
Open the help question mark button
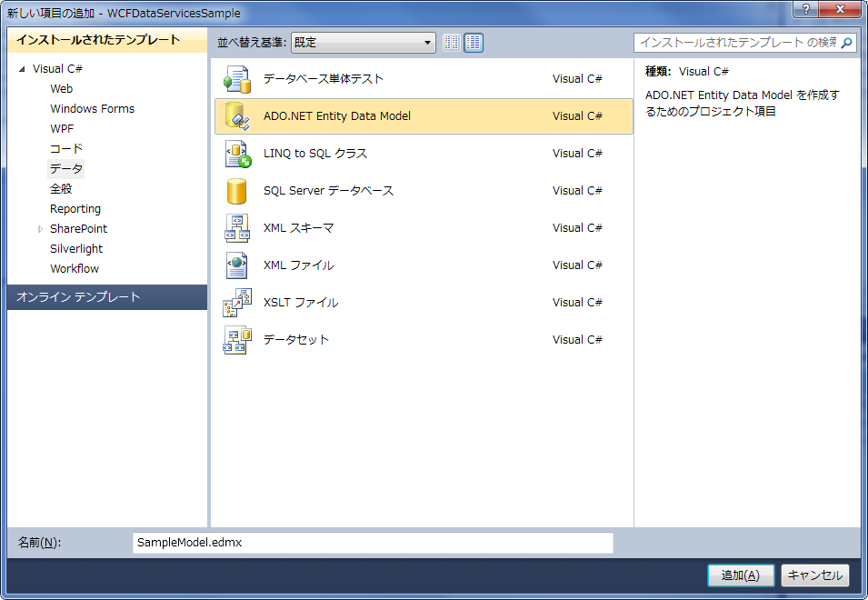pyautogui.click(x=805, y=9)
